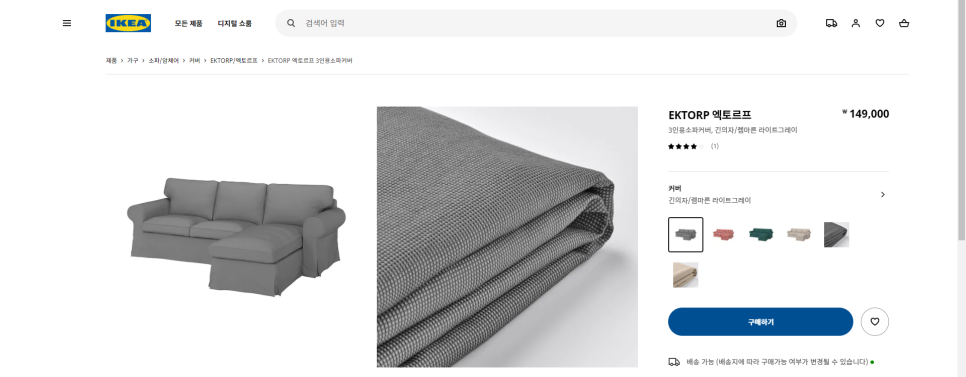Screen dimensions: 966x377
Task: Open 디지털 쇼룸 menu
Action: click(x=235, y=23)
